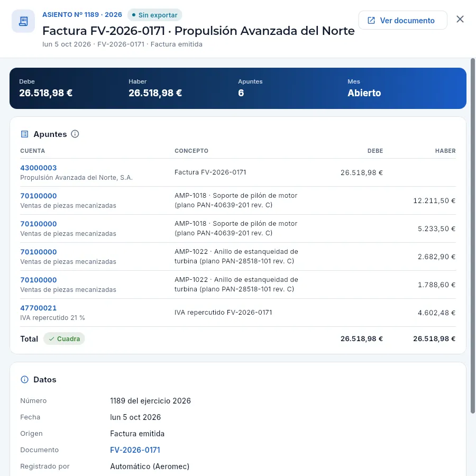
Task: Open account 70100000 on the 1.788,60 € row
Action: 39,280
